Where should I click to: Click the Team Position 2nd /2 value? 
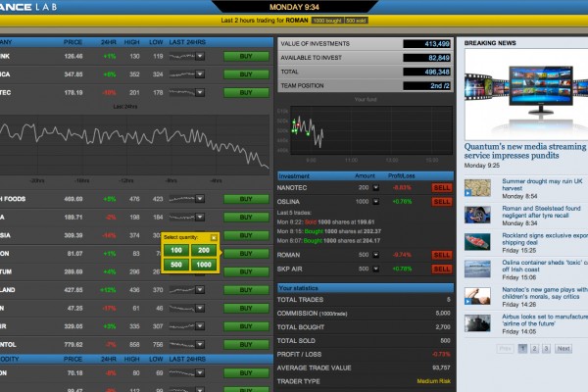[426, 85]
